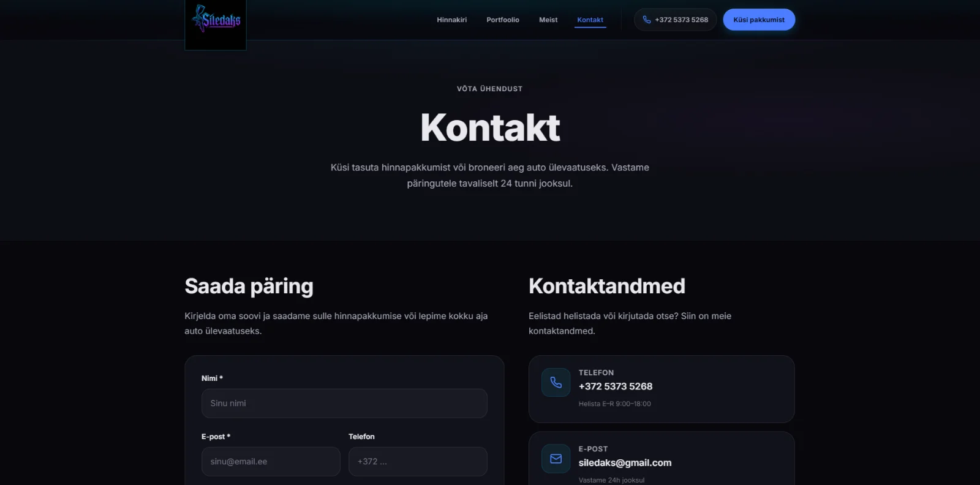
Task: Click the Küsi pakkumist button
Action: tap(759, 20)
